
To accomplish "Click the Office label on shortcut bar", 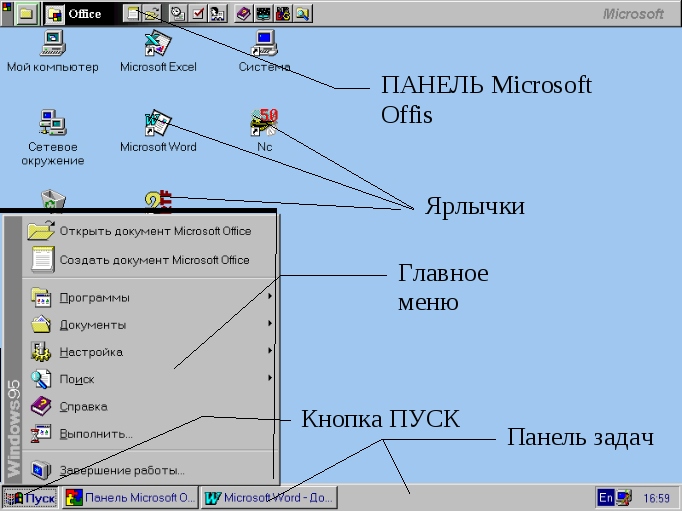I will pyautogui.click(x=85, y=14).
